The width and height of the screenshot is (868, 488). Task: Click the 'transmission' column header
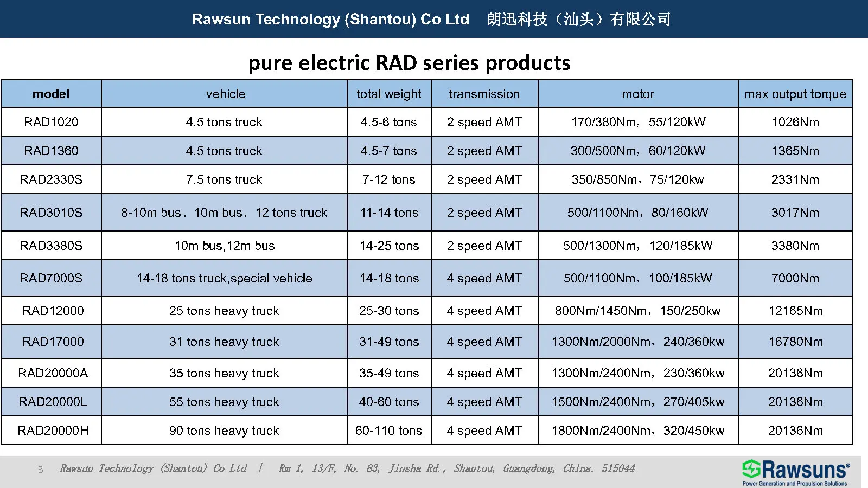tap(484, 93)
